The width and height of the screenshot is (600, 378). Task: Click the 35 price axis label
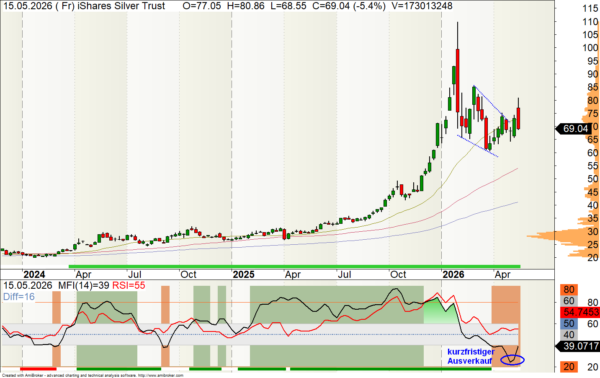(x=593, y=218)
